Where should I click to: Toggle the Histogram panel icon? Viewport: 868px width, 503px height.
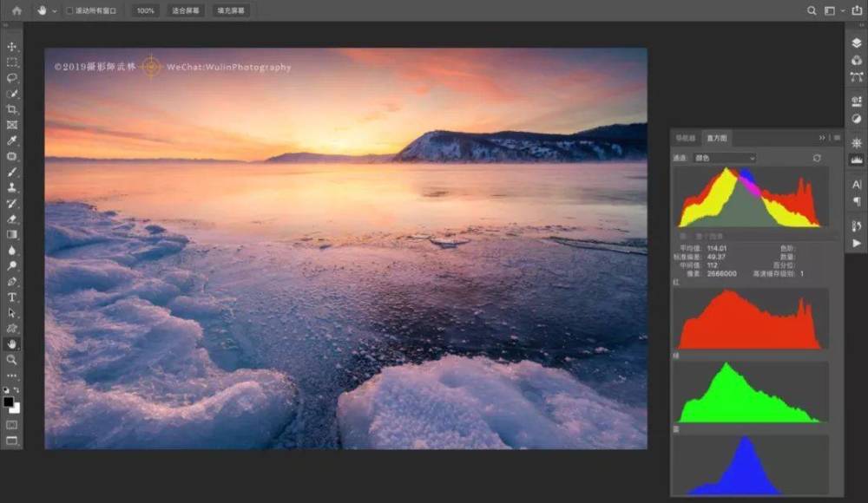pyautogui.click(x=857, y=160)
